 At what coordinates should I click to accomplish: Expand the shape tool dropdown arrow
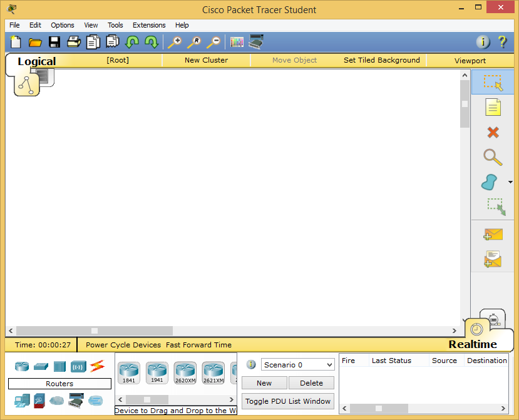[x=510, y=182]
